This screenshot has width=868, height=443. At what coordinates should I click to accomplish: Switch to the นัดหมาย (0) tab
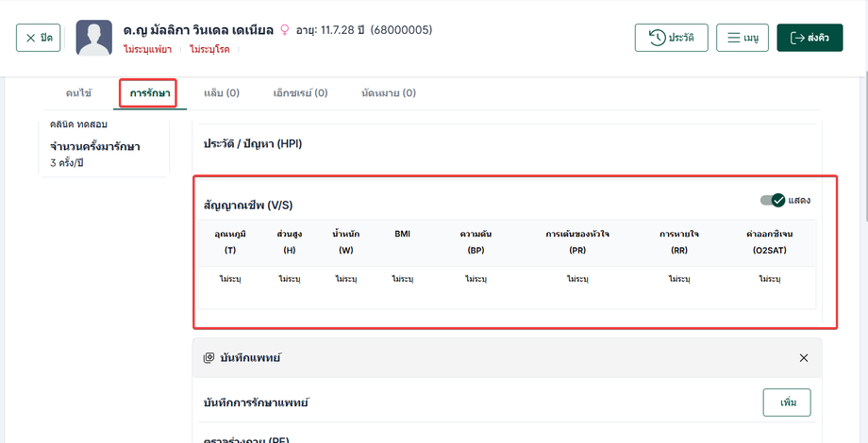389,93
